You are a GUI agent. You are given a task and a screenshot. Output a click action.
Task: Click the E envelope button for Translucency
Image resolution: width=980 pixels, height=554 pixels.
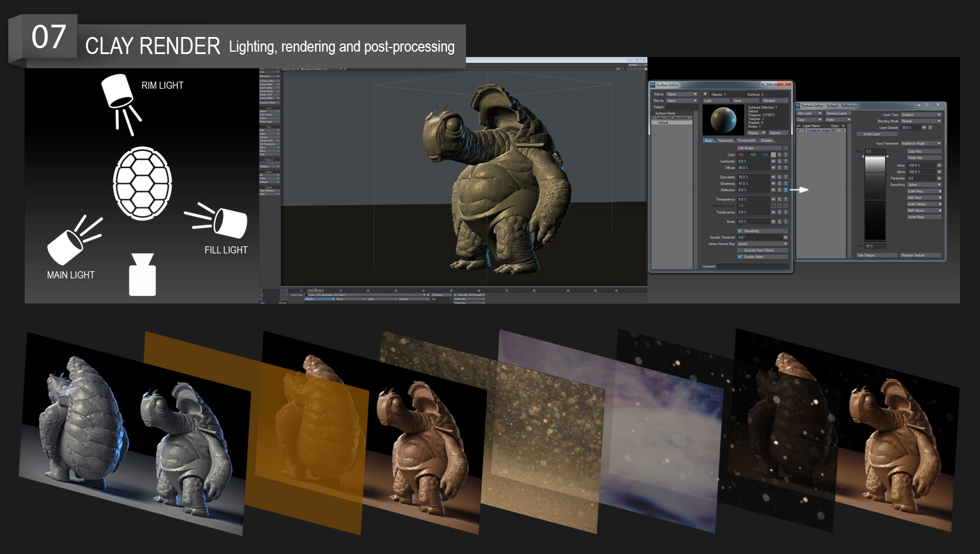(780, 212)
